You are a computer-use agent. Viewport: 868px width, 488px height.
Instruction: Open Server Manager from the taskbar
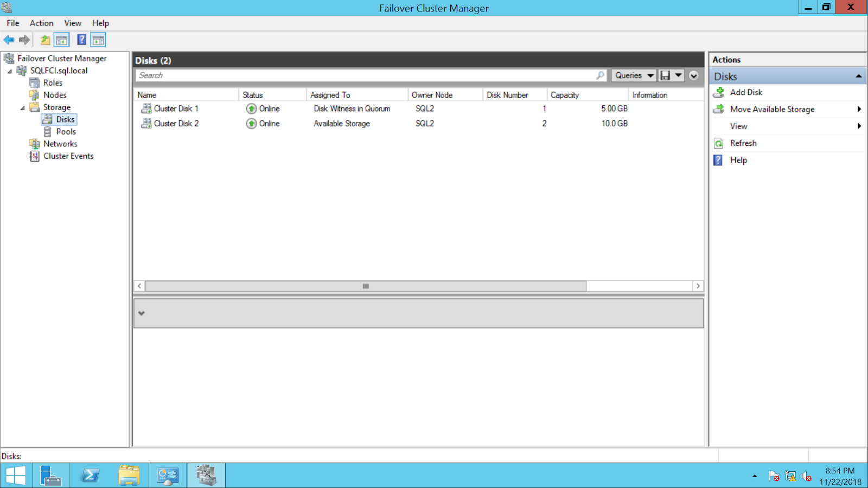[x=51, y=476]
